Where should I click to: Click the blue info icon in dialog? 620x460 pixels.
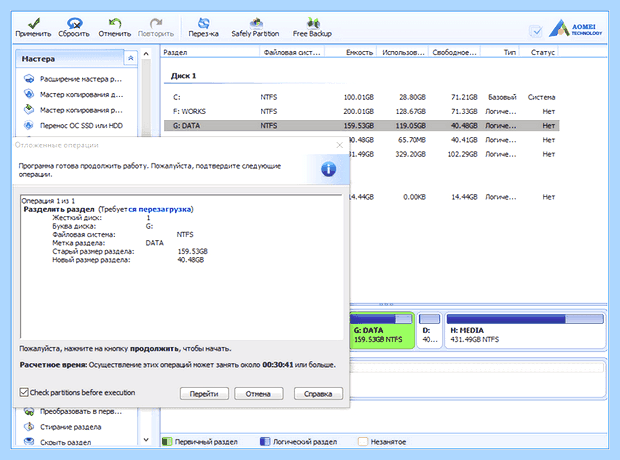[329, 169]
